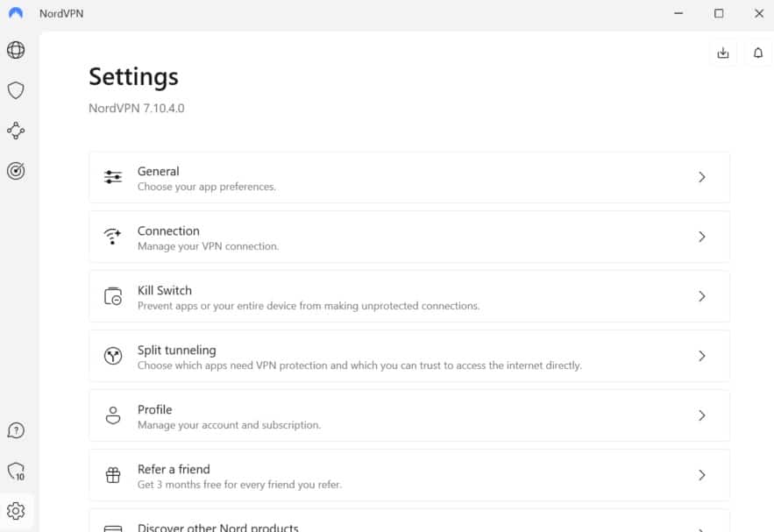The image size is (774, 532).
Task: Click the NordVPN logo in title bar
Action: pos(16,13)
